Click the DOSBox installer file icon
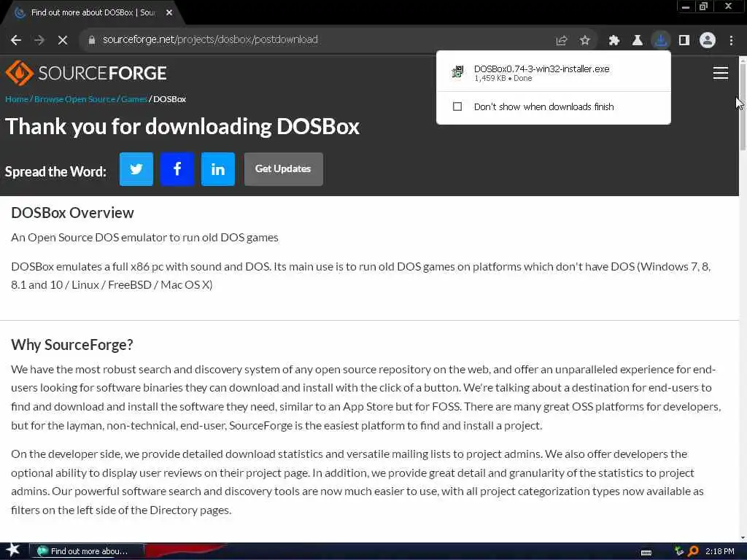Screen dimensions: 747x560 click(x=457, y=72)
